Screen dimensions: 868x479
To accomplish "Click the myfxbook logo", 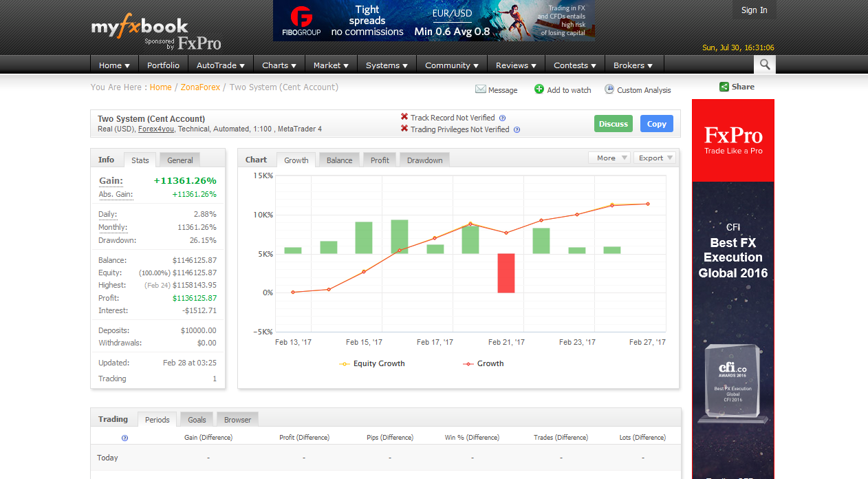I will tap(140, 27).
